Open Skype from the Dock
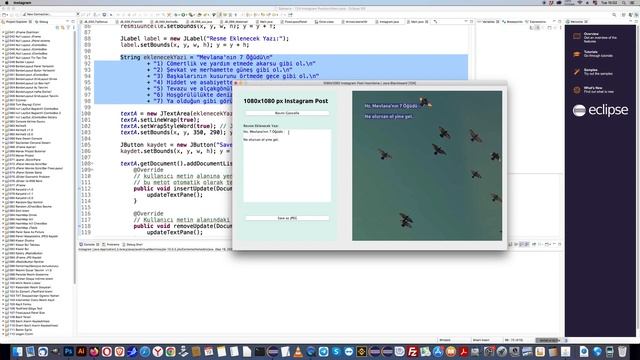Image resolution: width=640 pixels, height=360 pixels. (336, 351)
